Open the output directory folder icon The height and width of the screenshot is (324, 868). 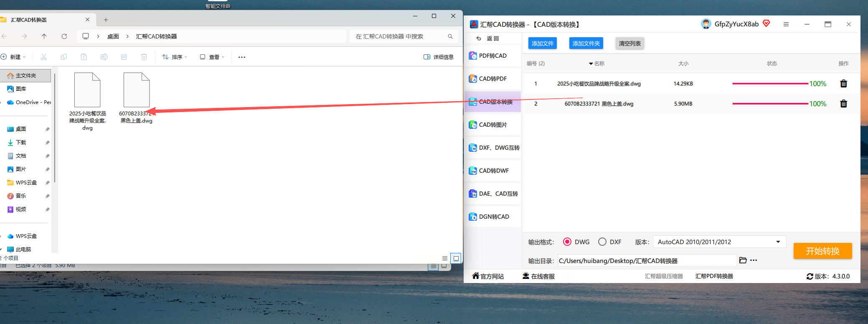(x=743, y=260)
